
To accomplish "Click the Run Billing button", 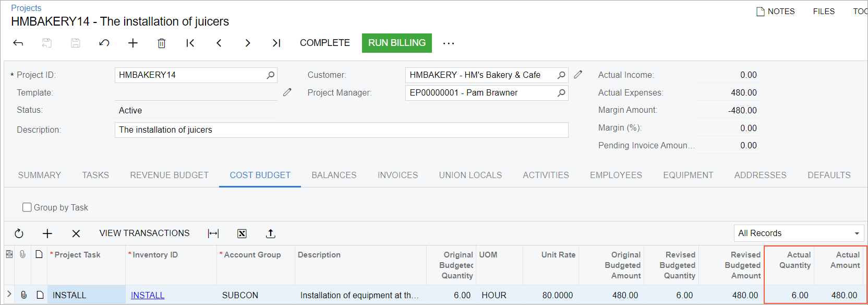I will pyautogui.click(x=397, y=43).
